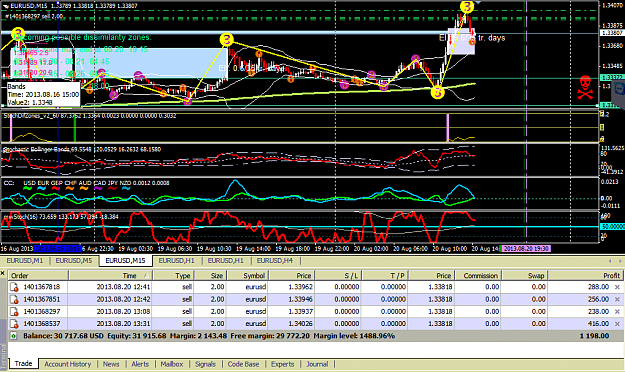This screenshot has height=372, width=625.
Task: Open the Code Base tab
Action: pos(243,364)
